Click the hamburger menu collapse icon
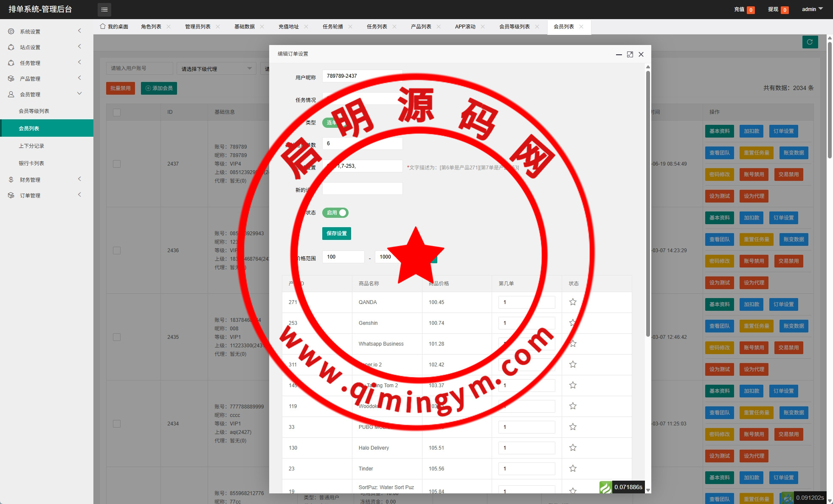The height and width of the screenshot is (504, 833). click(x=104, y=9)
